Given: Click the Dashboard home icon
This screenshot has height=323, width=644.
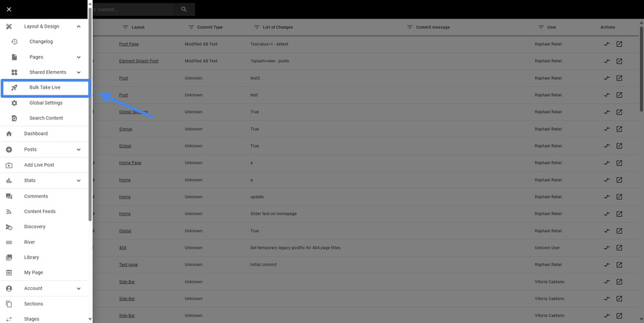Looking at the screenshot, I should (9, 134).
